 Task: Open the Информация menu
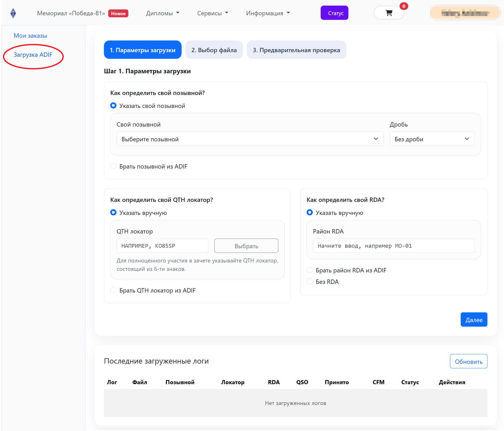[x=268, y=13]
